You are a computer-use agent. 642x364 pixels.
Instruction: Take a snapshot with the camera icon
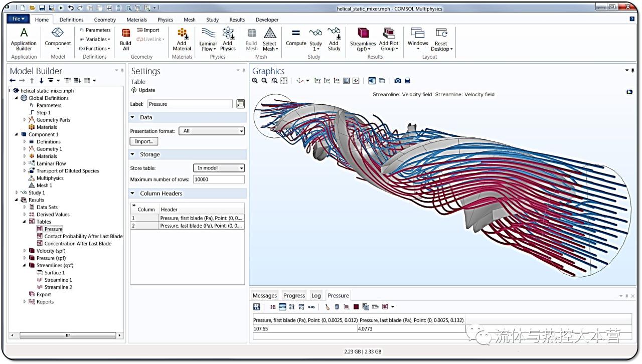pyautogui.click(x=398, y=81)
